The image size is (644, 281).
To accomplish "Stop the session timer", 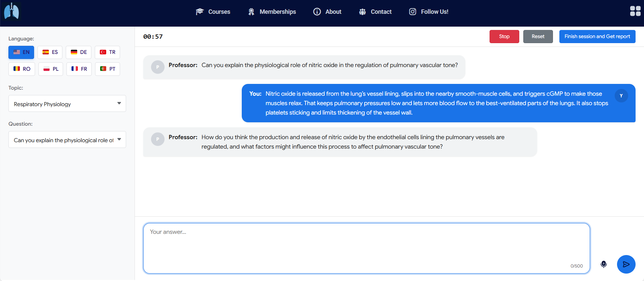I will [504, 36].
